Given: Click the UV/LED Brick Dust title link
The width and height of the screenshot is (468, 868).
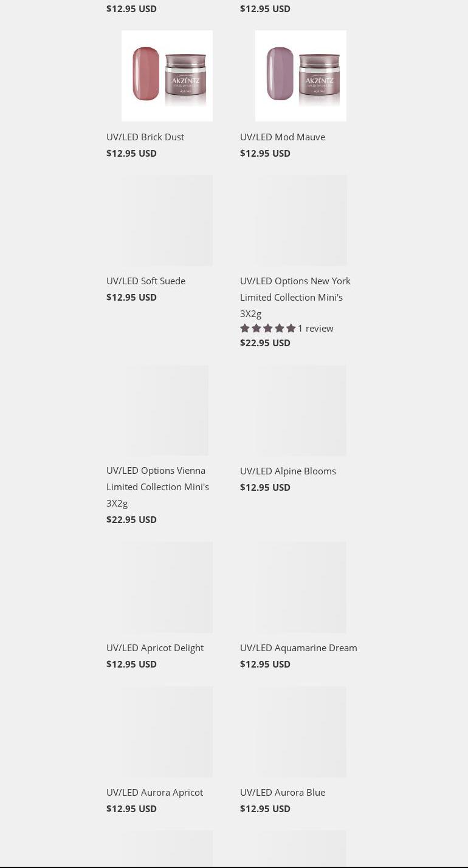Looking at the screenshot, I should (x=145, y=137).
